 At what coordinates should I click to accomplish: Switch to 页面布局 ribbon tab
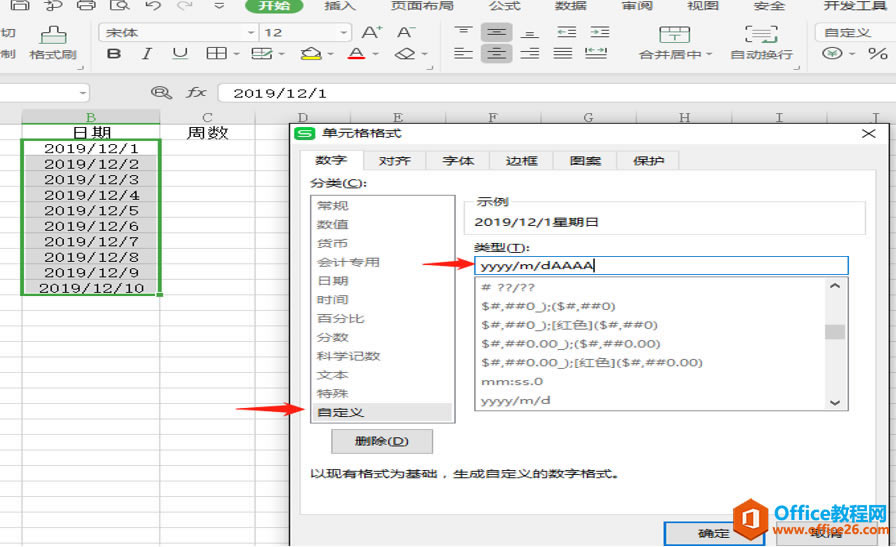[x=422, y=6]
